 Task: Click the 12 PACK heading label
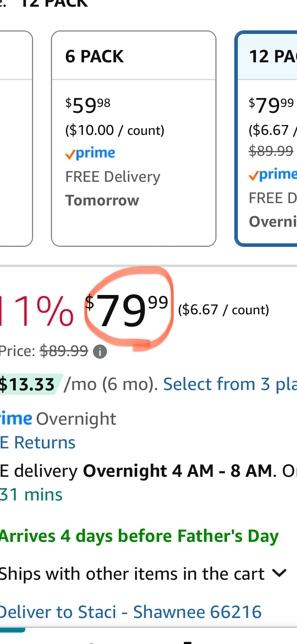tap(273, 56)
